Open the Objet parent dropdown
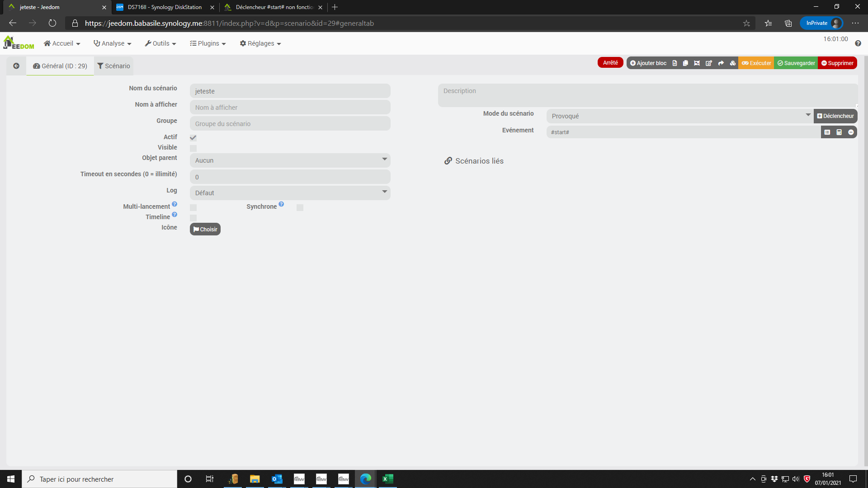868x488 pixels. [x=290, y=160]
